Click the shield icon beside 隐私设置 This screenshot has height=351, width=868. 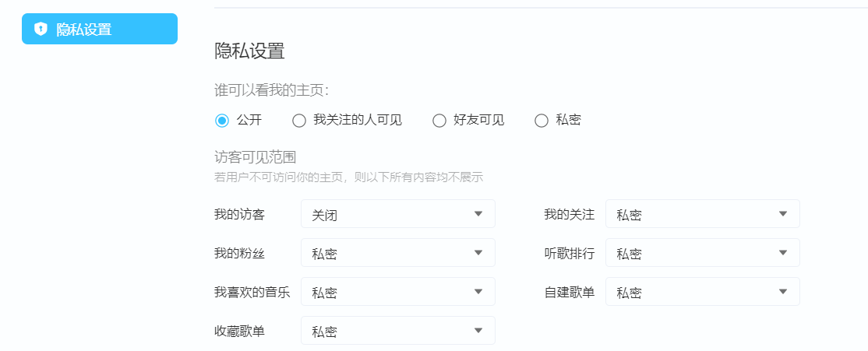41,29
